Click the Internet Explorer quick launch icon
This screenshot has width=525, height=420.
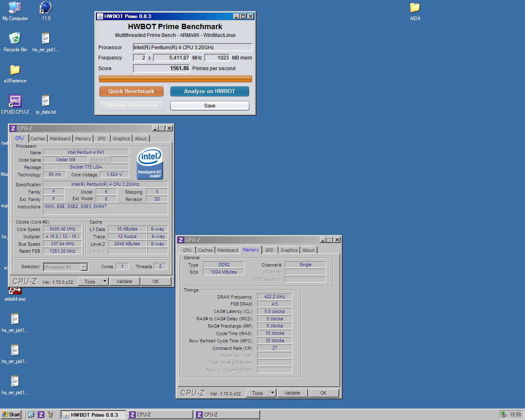[31, 415]
